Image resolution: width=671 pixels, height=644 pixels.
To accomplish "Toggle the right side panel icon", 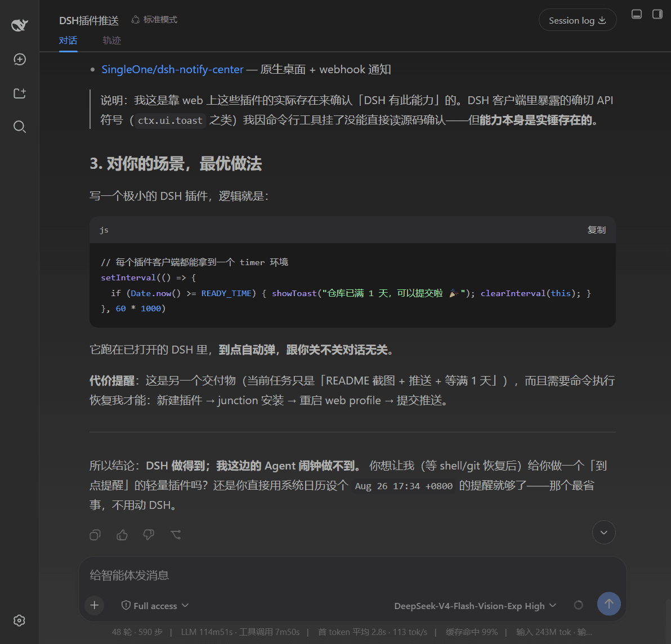I will [657, 14].
